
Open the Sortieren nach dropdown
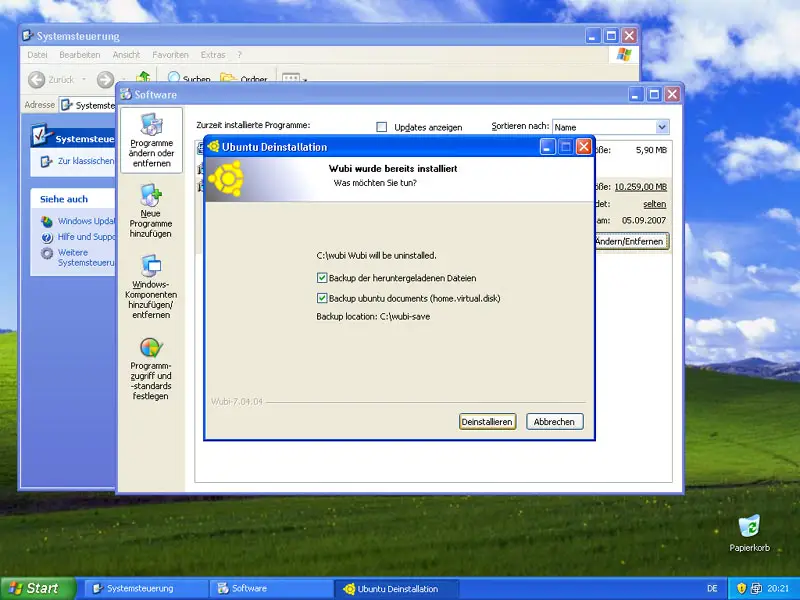(662, 127)
